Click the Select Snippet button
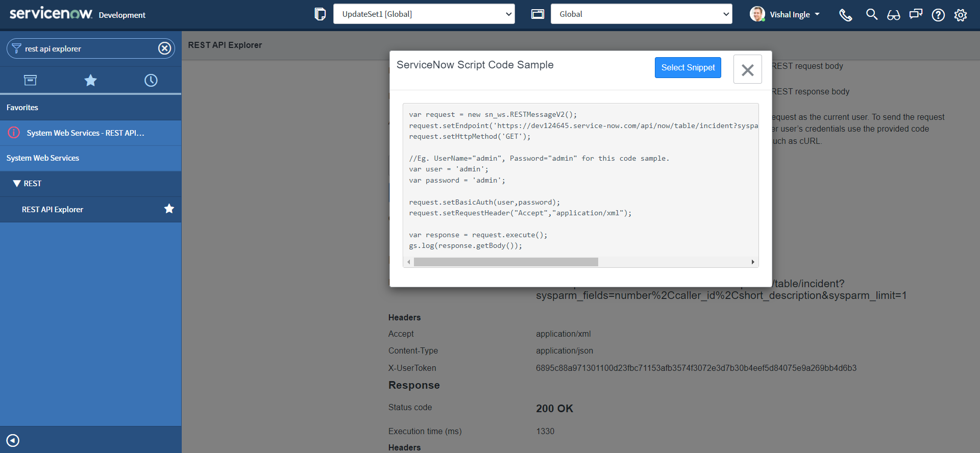Screen dimensions: 980x453 click(x=688, y=67)
